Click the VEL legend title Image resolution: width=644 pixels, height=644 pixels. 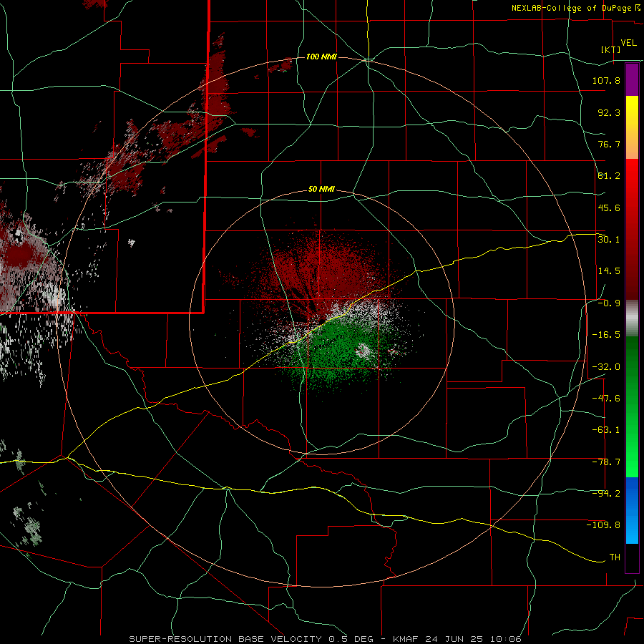coord(628,43)
